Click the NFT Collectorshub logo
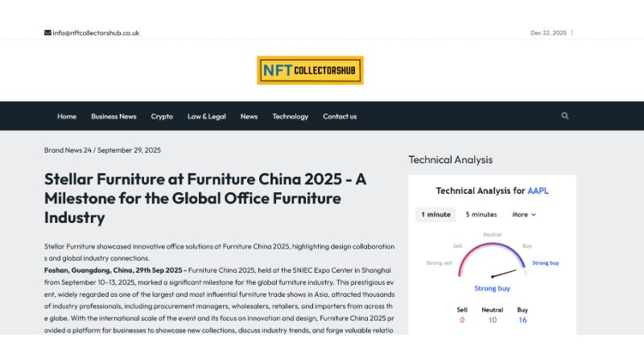This screenshot has height=362, width=644. [x=310, y=70]
